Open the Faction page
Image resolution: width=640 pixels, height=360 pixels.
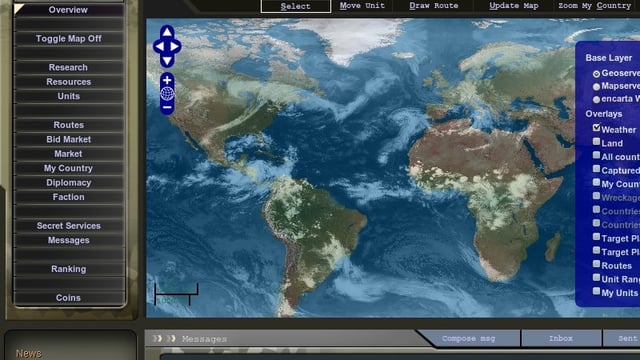(69, 197)
